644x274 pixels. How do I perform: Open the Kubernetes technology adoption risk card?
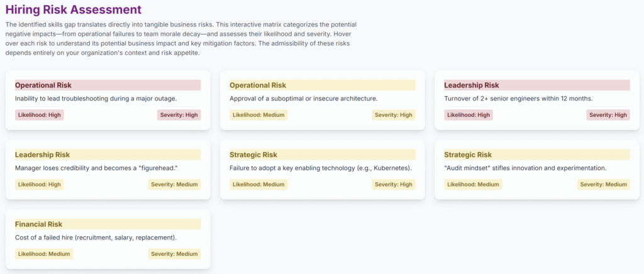323,170
